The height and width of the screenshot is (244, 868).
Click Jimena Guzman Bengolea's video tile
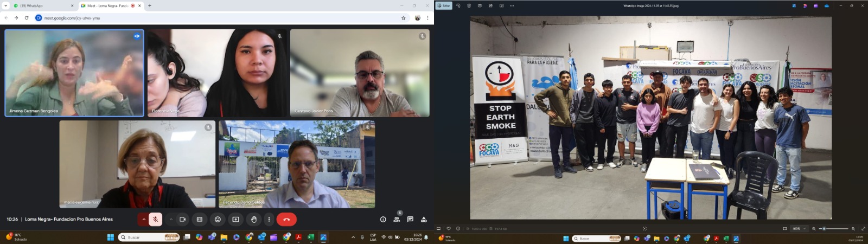(74, 73)
